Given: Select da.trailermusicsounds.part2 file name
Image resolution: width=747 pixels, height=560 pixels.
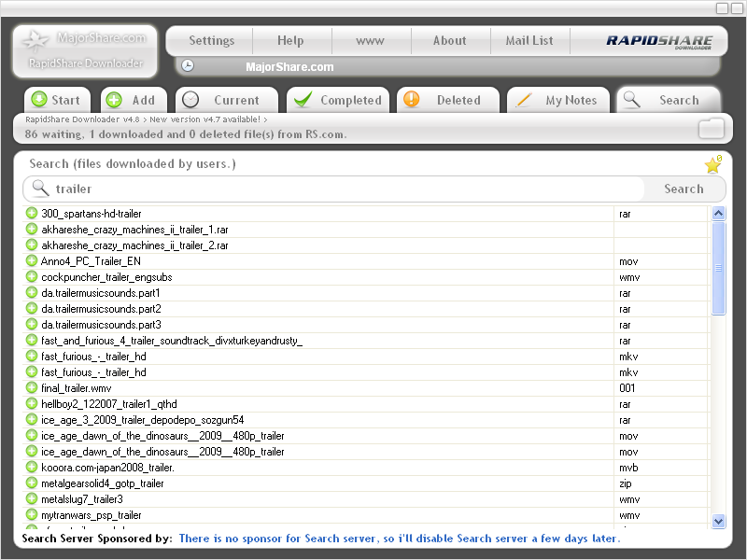Looking at the screenshot, I should coord(101,309).
